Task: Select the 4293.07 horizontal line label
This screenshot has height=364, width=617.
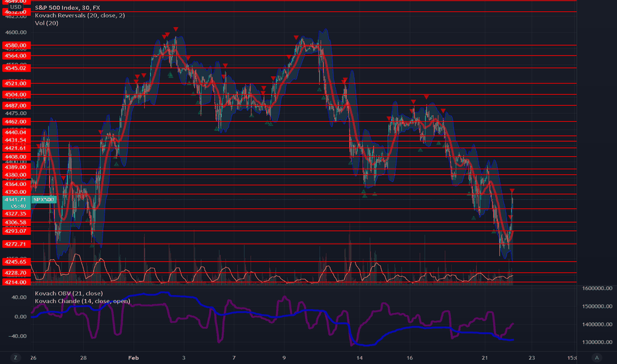Action: (x=16, y=231)
